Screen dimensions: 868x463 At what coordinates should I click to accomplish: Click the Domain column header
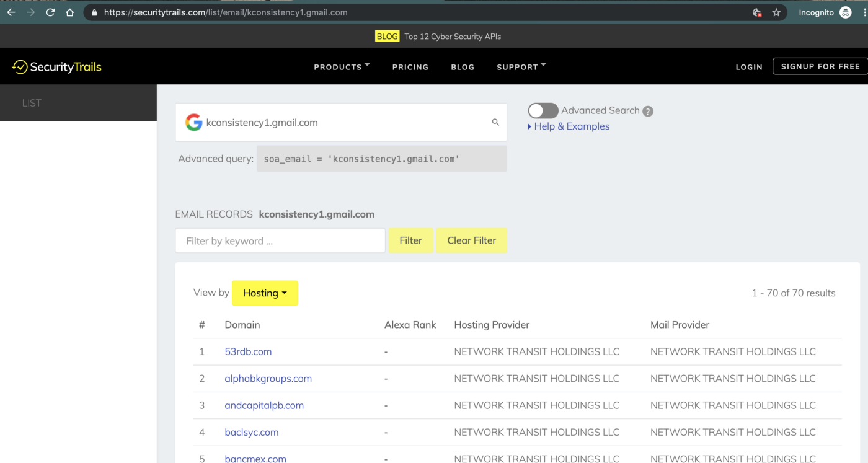[242, 325]
